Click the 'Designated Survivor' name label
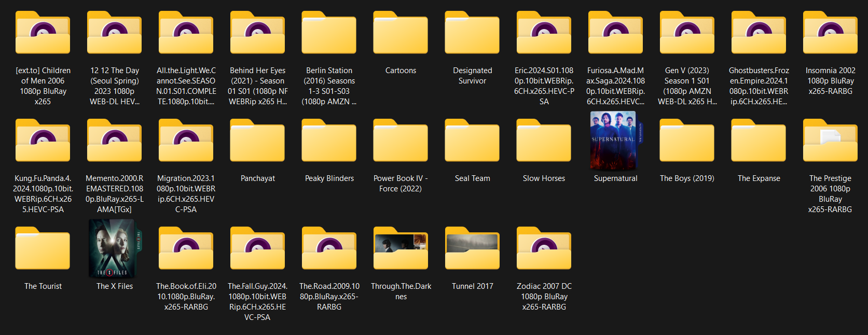The height and width of the screenshot is (335, 868). [x=472, y=76]
